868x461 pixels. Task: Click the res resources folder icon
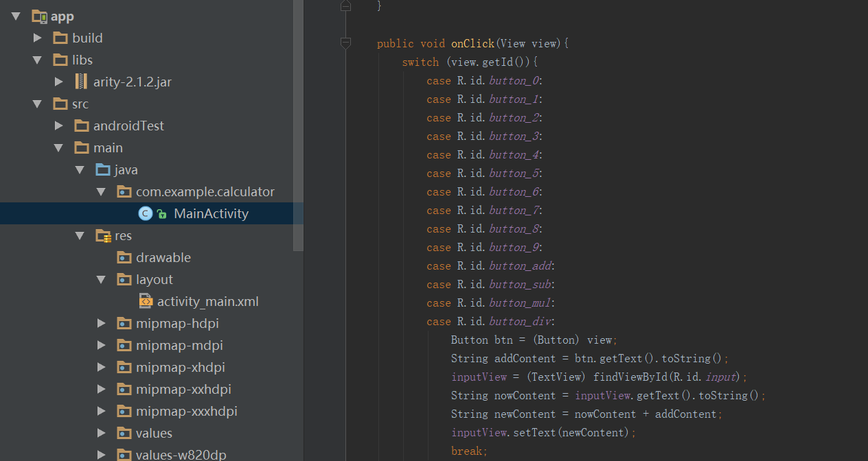(103, 236)
